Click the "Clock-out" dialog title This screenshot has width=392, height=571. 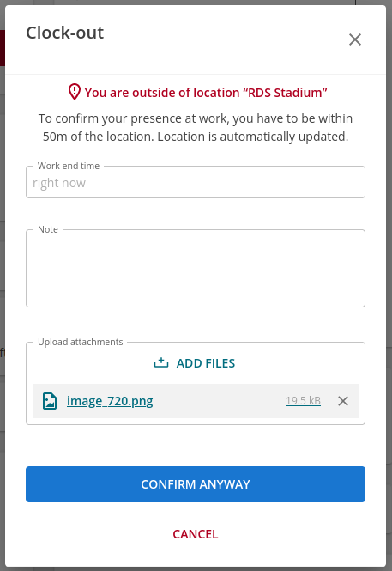coord(64,33)
